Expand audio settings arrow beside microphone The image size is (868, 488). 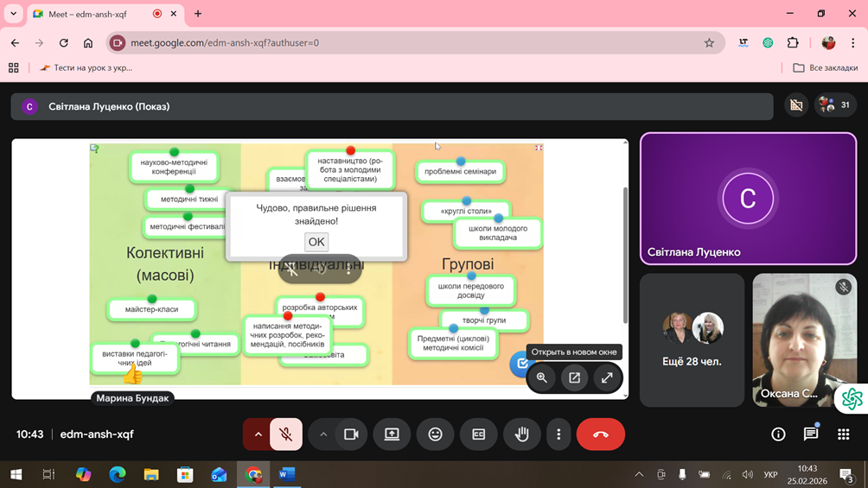(258, 434)
